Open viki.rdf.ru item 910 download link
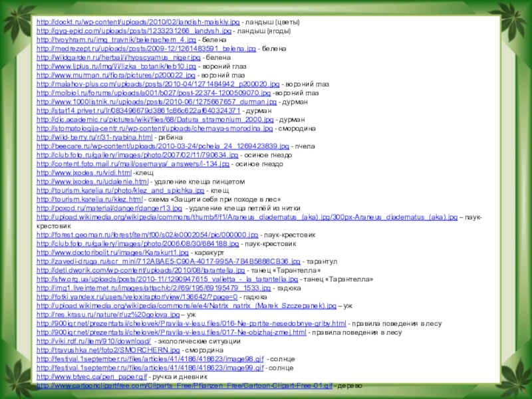 pos(93,340)
